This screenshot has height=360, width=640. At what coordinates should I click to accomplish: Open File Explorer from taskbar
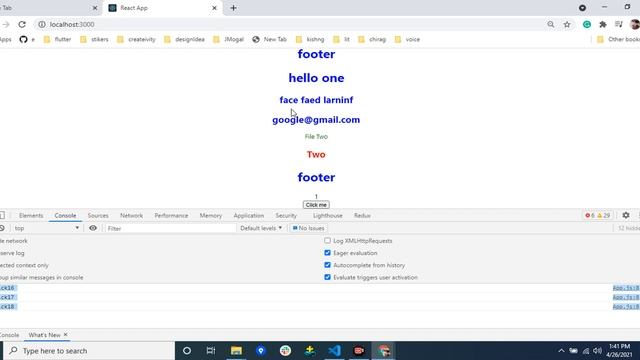(236, 351)
